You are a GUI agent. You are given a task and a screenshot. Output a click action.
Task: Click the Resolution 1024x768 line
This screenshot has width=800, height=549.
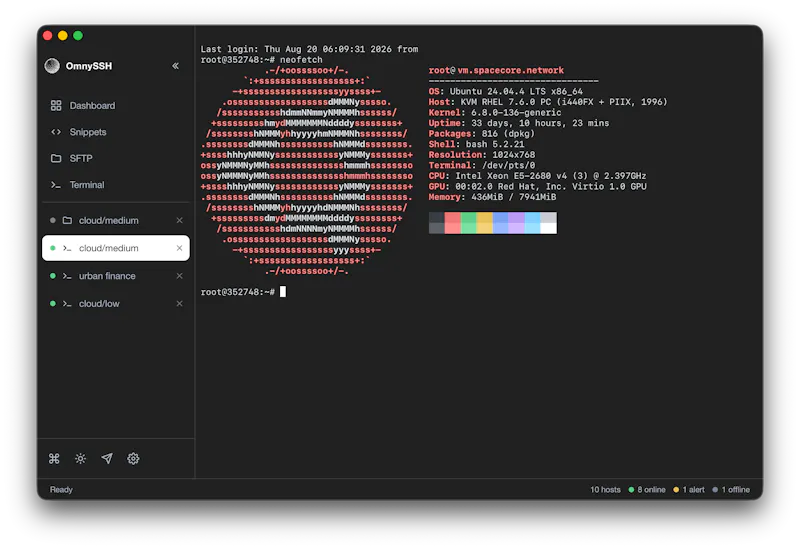click(482, 155)
